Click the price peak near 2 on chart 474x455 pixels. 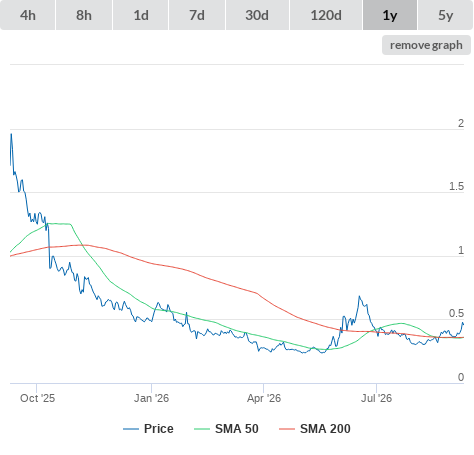click(11, 134)
